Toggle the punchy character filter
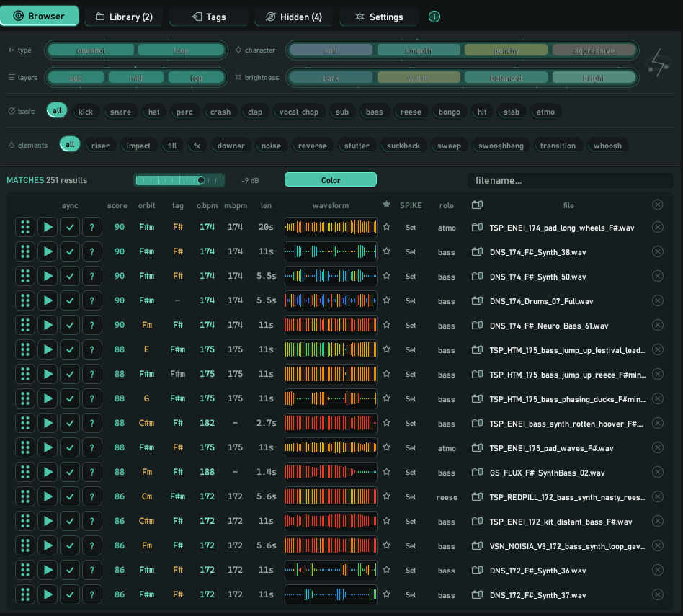The image size is (683, 616). (506, 50)
